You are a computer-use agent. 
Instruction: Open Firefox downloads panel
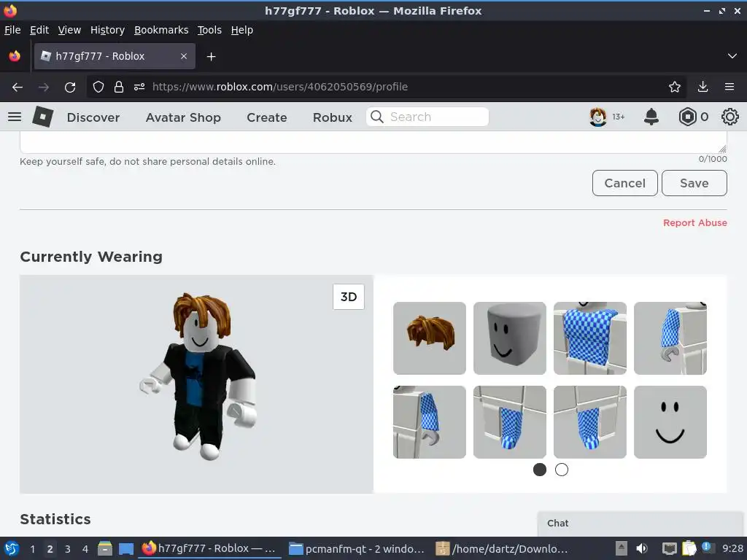703,87
